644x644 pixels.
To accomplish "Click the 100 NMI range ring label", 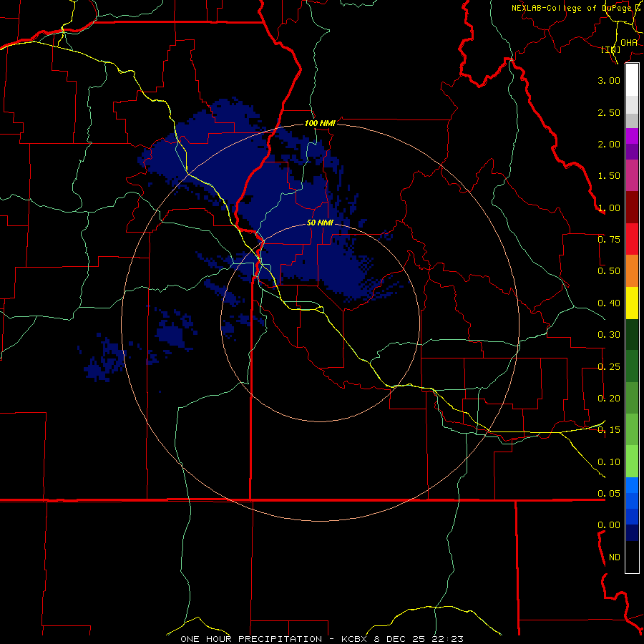I will [320, 123].
